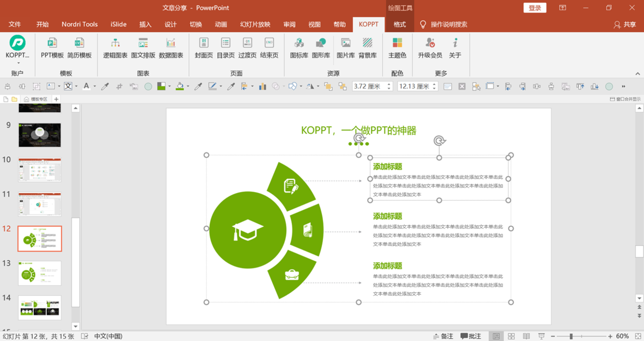Switch to Normal view in status bar
Screen dimensions: 644x341
(496, 336)
